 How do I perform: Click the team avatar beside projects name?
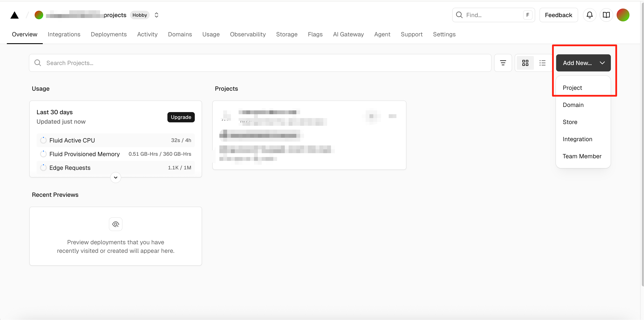[x=39, y=15]
